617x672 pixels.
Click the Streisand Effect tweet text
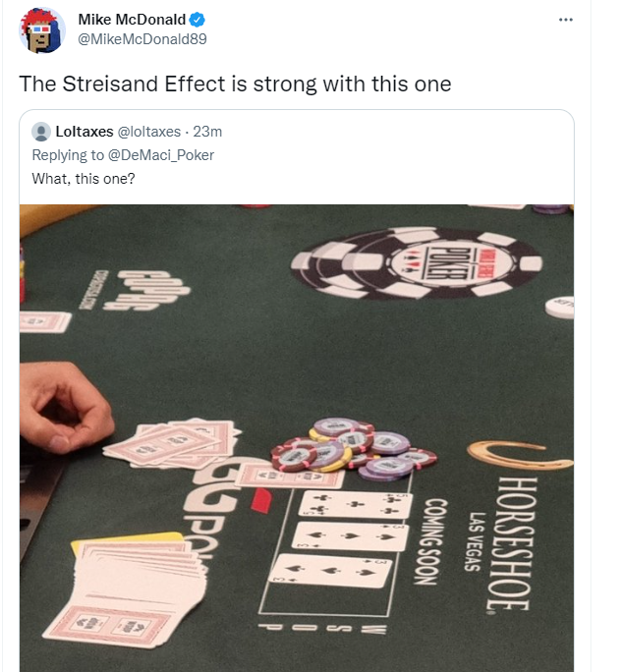pyautogui.click(x=235, y=84)
